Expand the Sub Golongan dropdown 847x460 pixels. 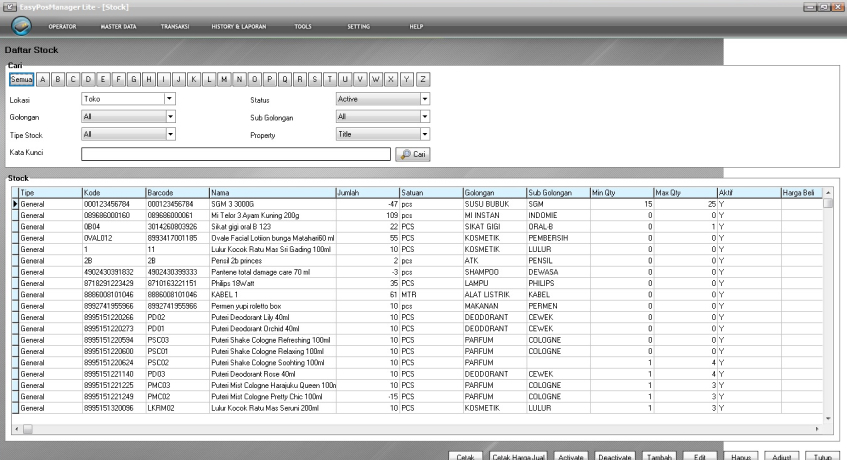point(424,116)
